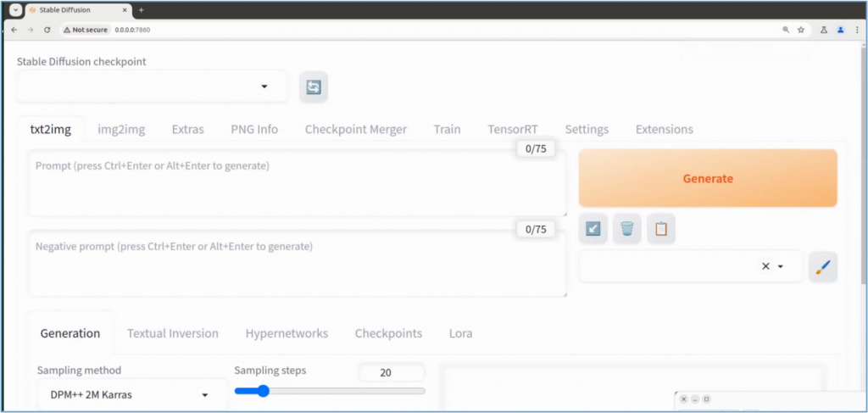Open the Train tab
Viewport: 868px width, 413px height.
coord(447,130)
